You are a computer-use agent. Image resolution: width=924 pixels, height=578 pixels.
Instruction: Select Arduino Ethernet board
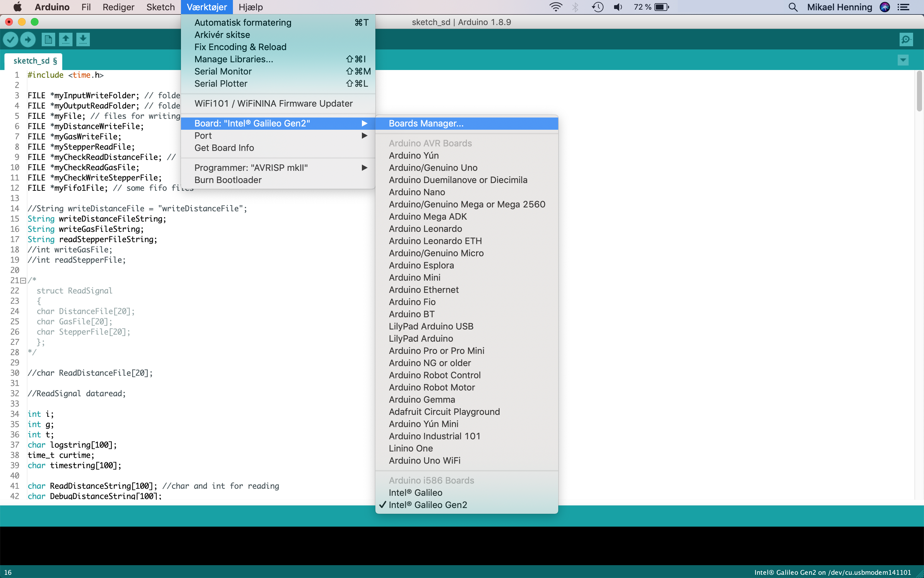coord(466,290)
